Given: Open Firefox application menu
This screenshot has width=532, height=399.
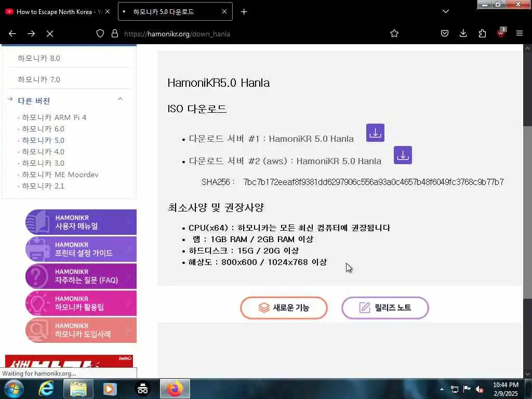Looking at the screenshot, I should point(520,34).
